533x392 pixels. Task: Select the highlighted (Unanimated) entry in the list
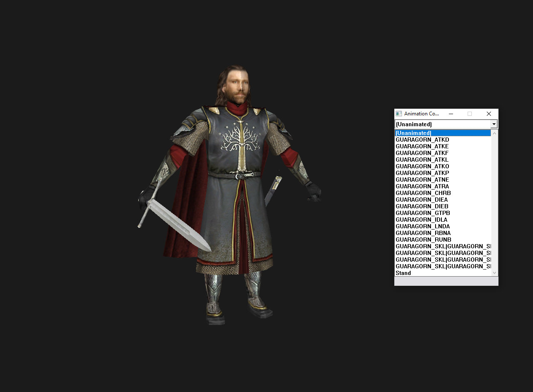pos(443,133)
